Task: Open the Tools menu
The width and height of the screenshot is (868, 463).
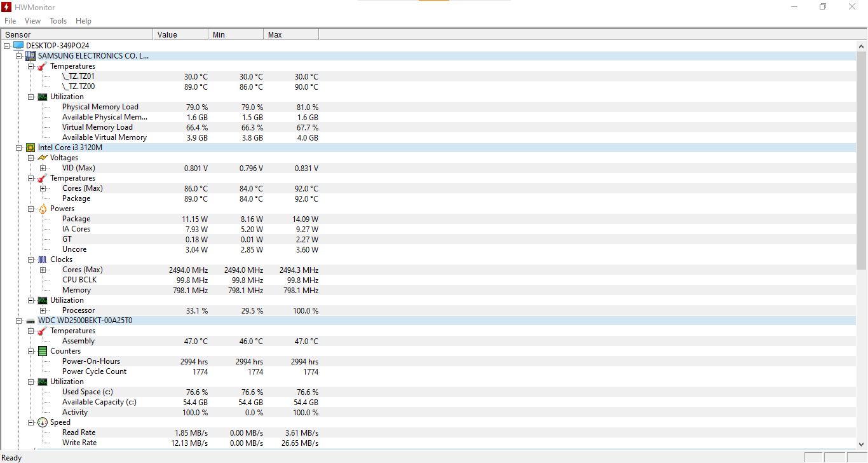Action: click(x=58, y=21)
